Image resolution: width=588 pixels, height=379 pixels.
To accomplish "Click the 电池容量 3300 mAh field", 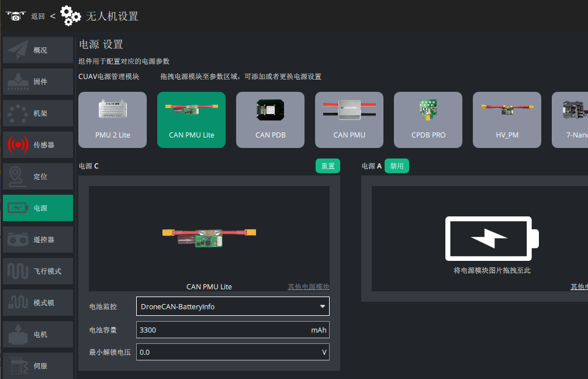I will [233, 330].
